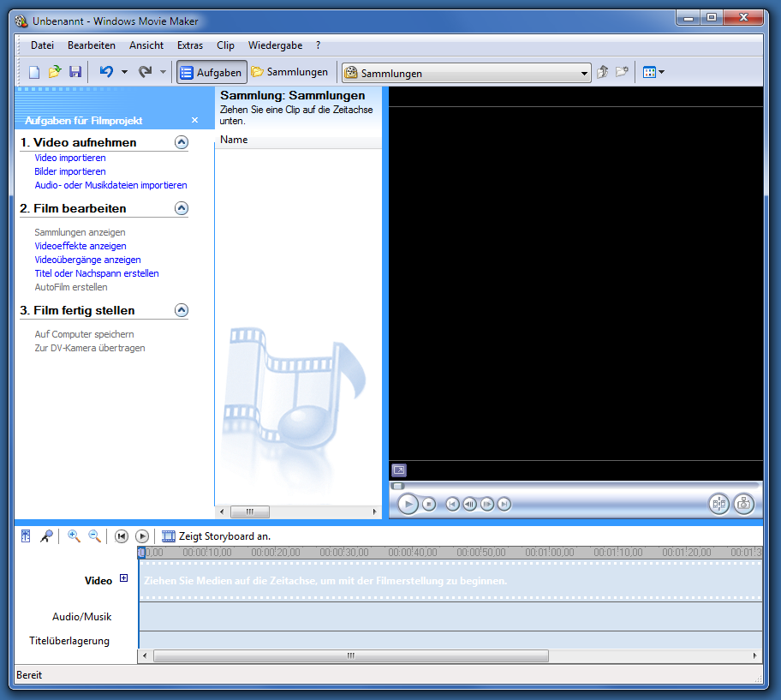The height and width of the screenshot is (700, 781).
Task: Open the Wiedergabe menu
Action: pos(276,45)
